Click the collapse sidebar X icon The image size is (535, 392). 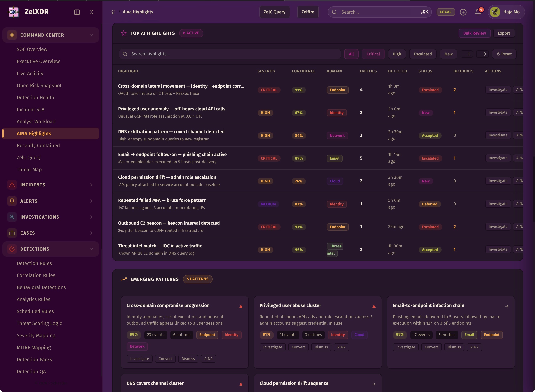92,12
